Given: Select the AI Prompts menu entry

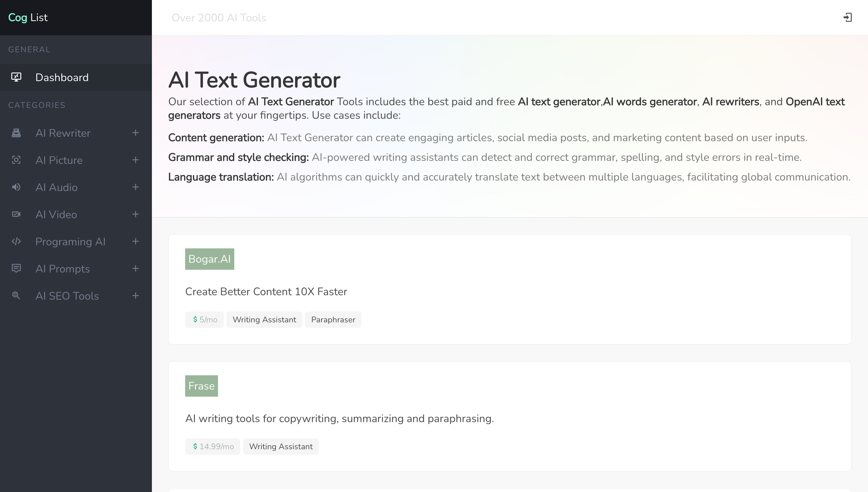Looking at the screenshot, I should 76,269.
